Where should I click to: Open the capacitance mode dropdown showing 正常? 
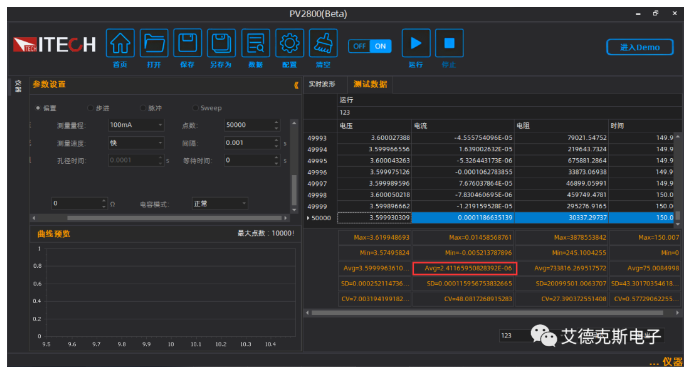click(220, 203)
